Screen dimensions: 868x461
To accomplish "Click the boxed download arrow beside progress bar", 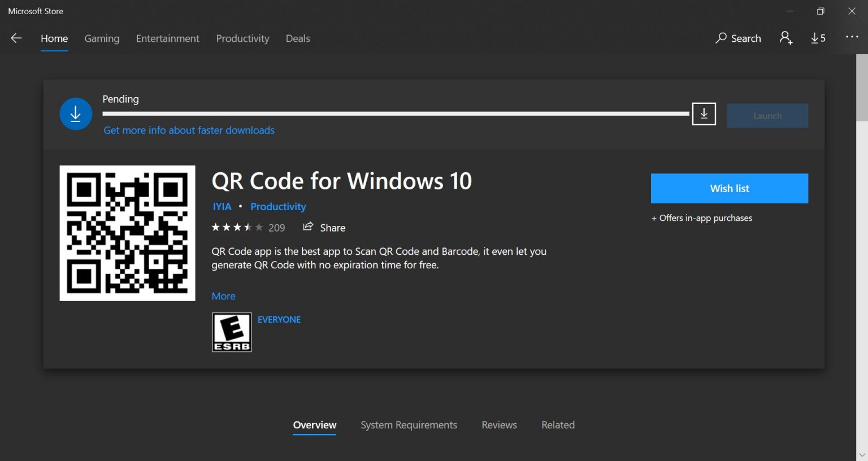I will (704, 114).
